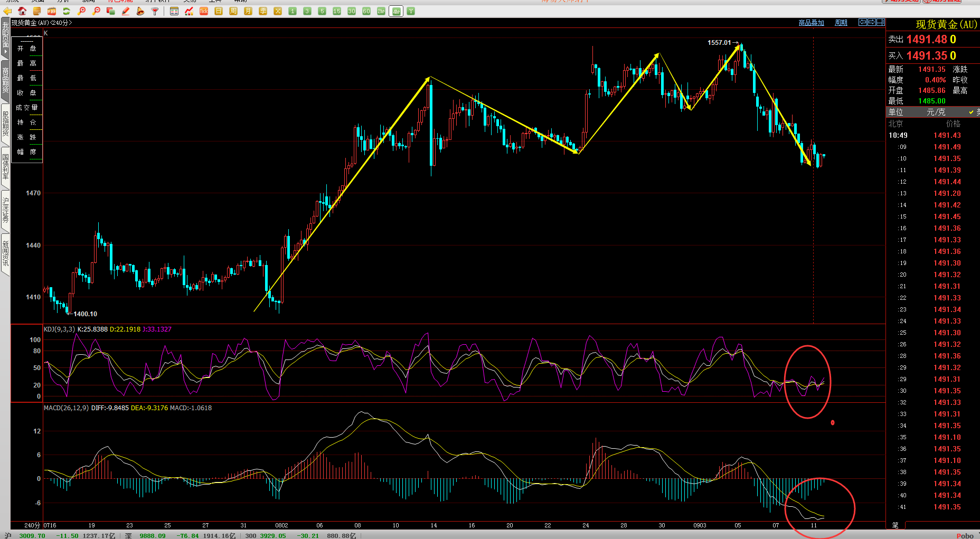Image resolution: width=980 pixels, height=539 pixels.
Task: Click the notebook page toolbar icon
Action: [x=37, y=11]
